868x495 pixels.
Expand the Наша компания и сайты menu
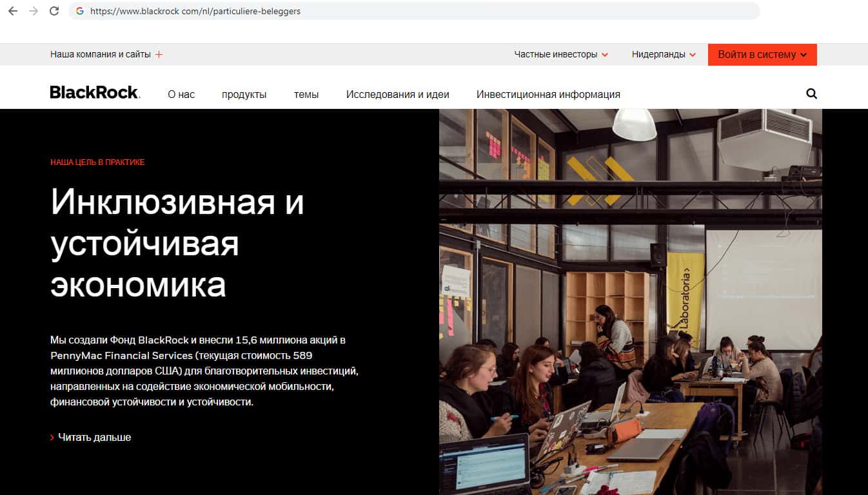tap(106, 55)
